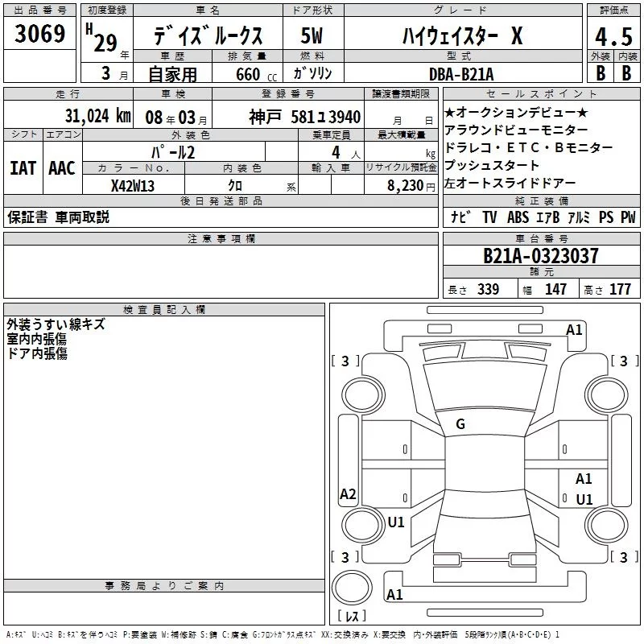The image size is (644, 644).
Task: Click lot number 3069
Action: [39, 33]
